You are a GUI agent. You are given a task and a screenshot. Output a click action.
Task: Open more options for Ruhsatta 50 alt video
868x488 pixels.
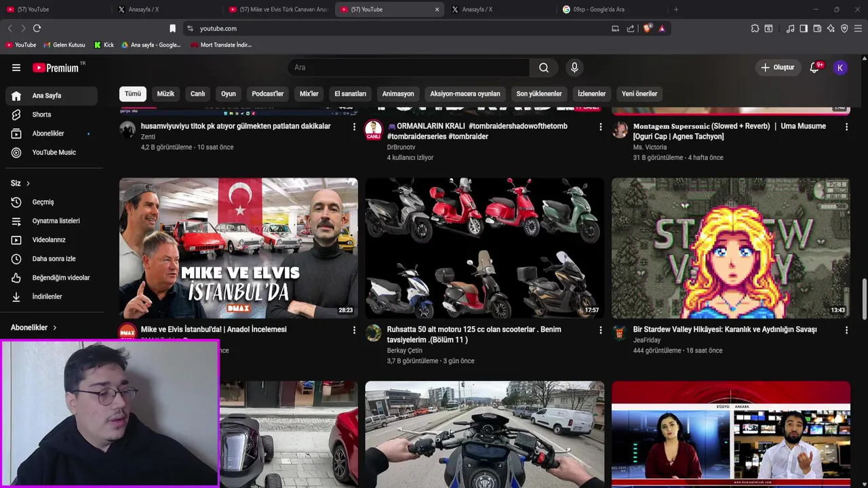click(600, 330)
